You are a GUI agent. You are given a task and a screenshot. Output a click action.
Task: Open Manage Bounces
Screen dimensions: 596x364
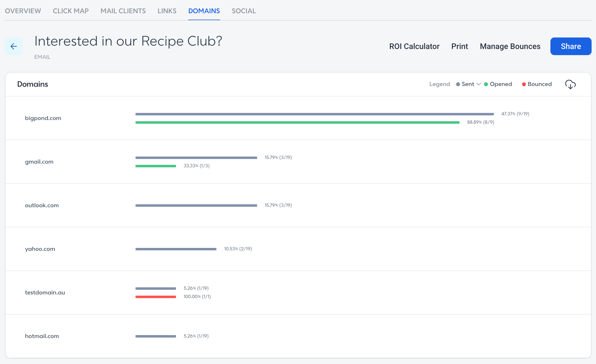[510, 46]
